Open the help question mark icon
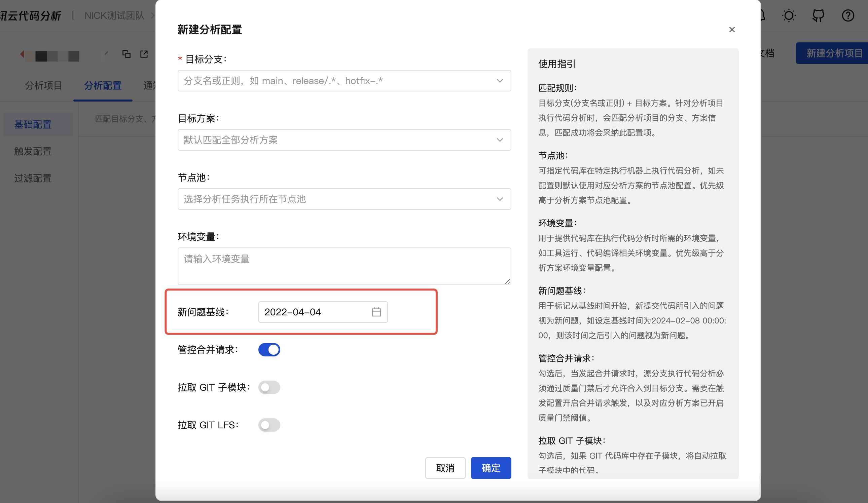The image size is (868, 503). pyautogui.click(x=848, y=15)
